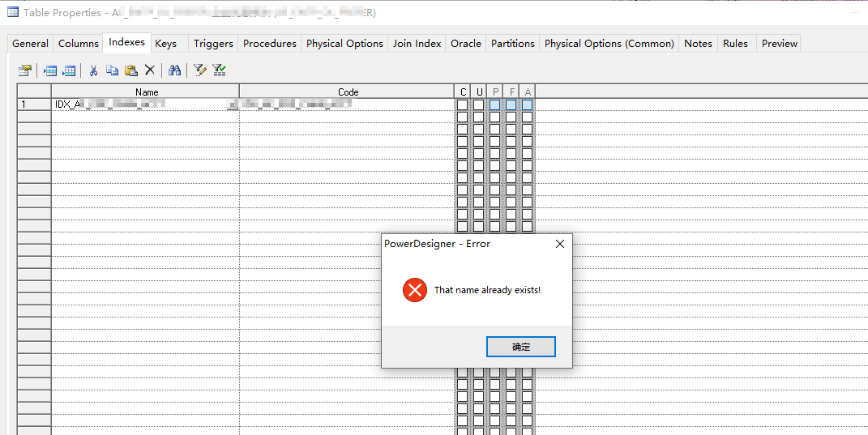Open the Customize Columns and Filter icon

click(x=199, y=70)
